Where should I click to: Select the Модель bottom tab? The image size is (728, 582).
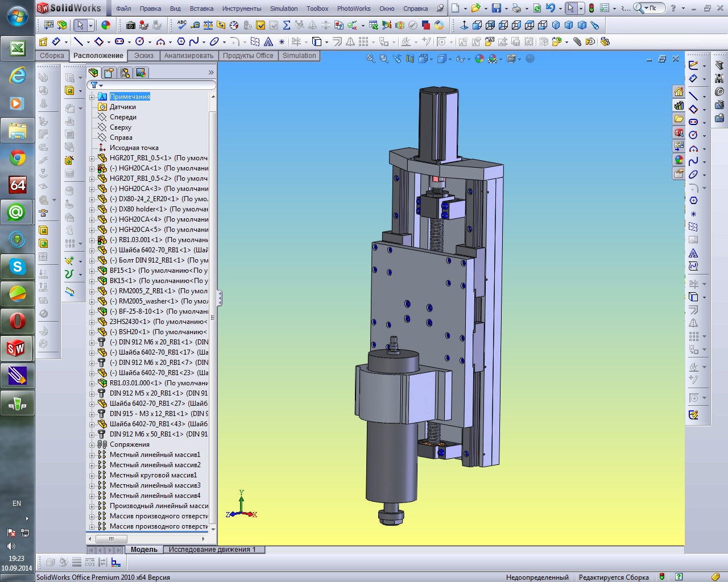point(144,550)
